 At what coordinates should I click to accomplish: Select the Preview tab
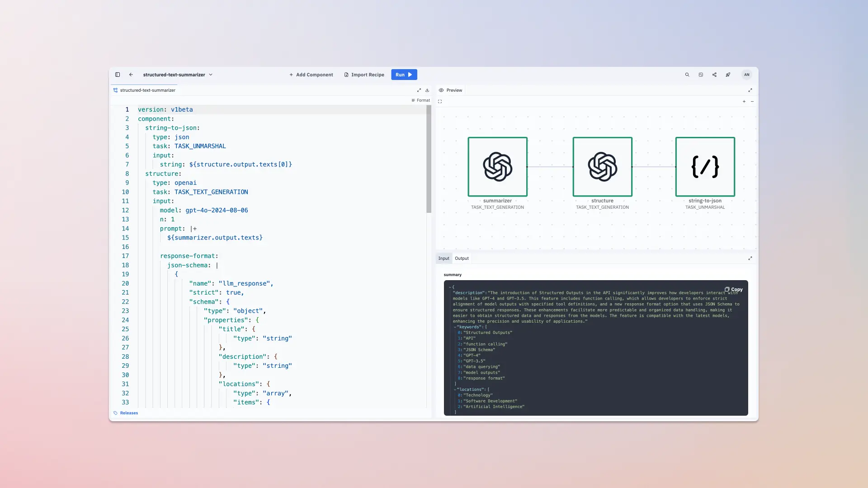pyautogui.click(x=451, y=90)
